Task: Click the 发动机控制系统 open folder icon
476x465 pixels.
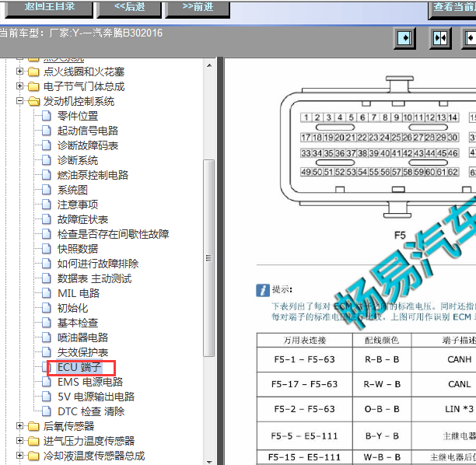Action: (33, 101)
